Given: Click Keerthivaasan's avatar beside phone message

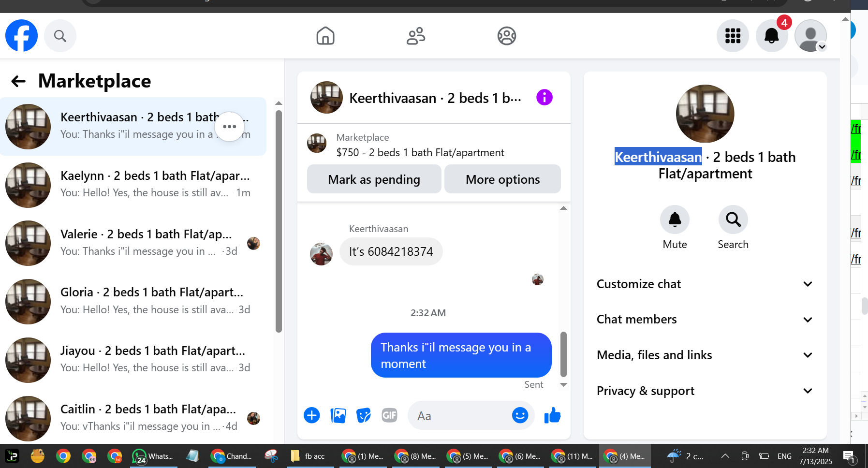Looking at the screenshot, I should [321, 254].
